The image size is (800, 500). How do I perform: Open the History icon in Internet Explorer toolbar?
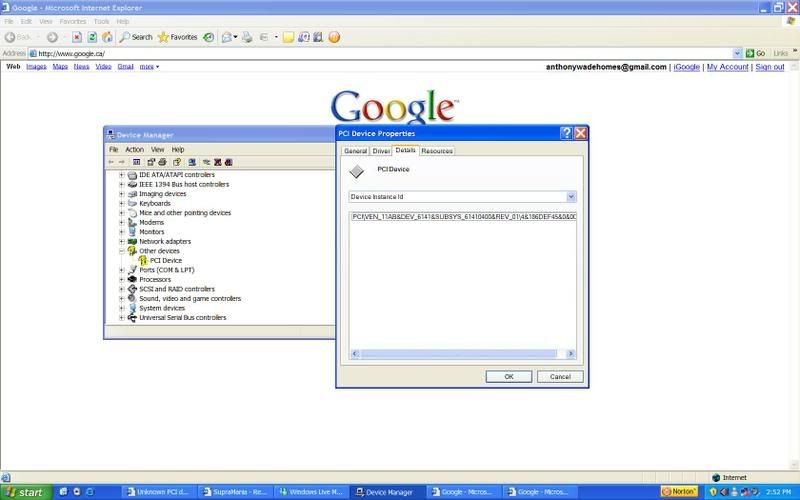coord(208,37)
